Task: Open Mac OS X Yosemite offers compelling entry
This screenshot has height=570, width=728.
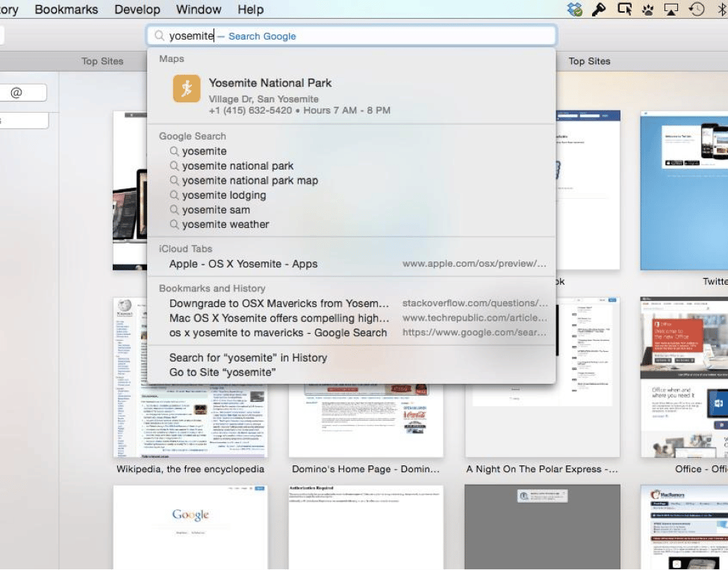Action: click(352, 318)
